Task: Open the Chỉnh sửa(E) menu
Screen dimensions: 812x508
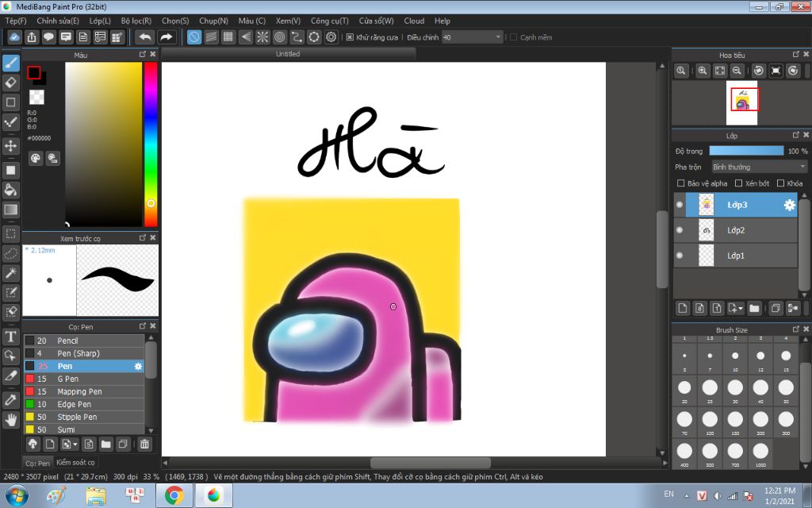Action: pos(58,21)
